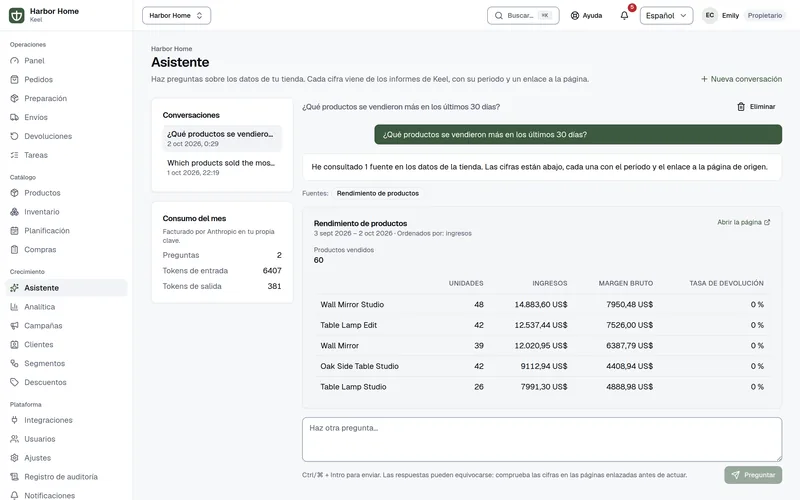Image resolution: width=800 pixels, height=500 pixels.
Task: Open the notifications bell icon
Action: click(x=624, y=15)
